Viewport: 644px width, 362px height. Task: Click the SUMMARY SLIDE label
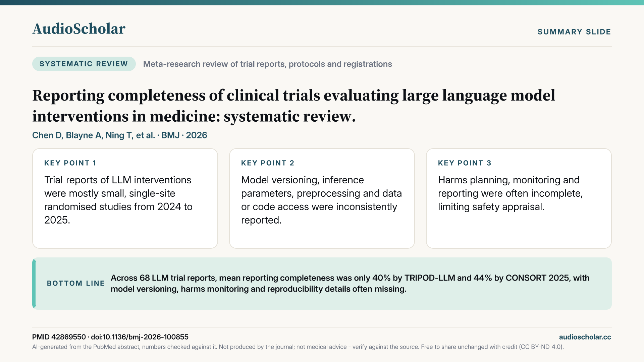coord(574,32)
